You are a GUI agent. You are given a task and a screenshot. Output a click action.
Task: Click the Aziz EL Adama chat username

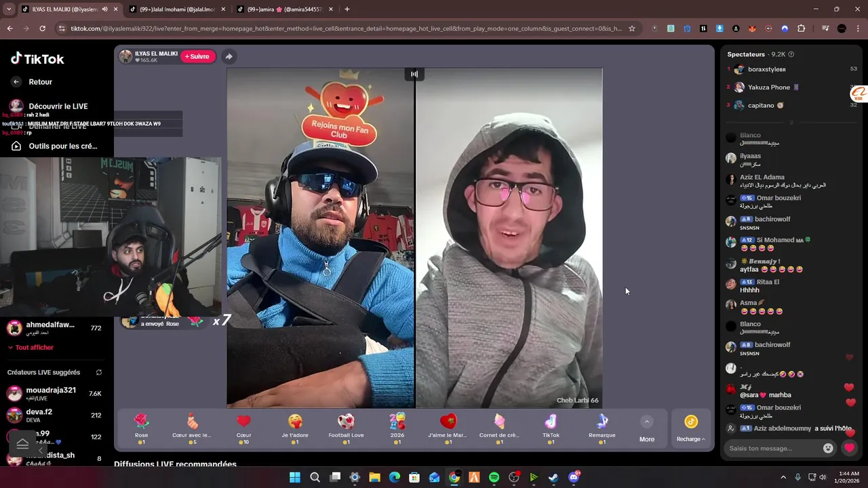click(x=762, y=177)
